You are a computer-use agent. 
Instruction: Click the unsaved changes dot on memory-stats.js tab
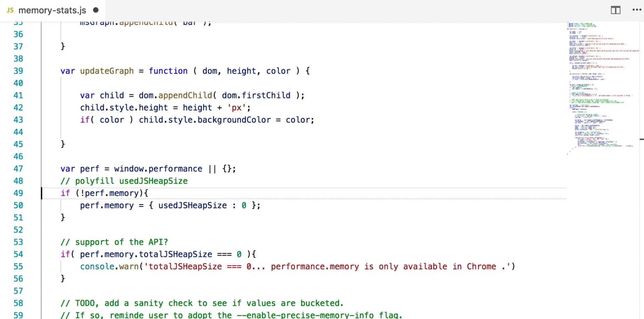pos(96,10)
